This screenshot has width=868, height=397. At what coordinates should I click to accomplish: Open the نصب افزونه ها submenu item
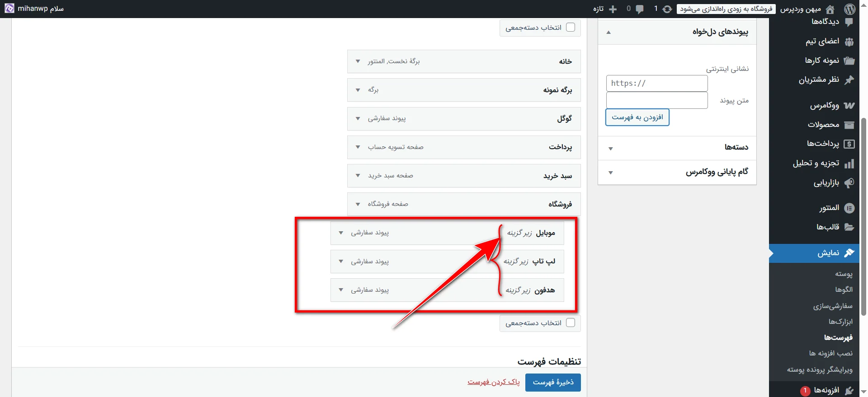[831, 353]
